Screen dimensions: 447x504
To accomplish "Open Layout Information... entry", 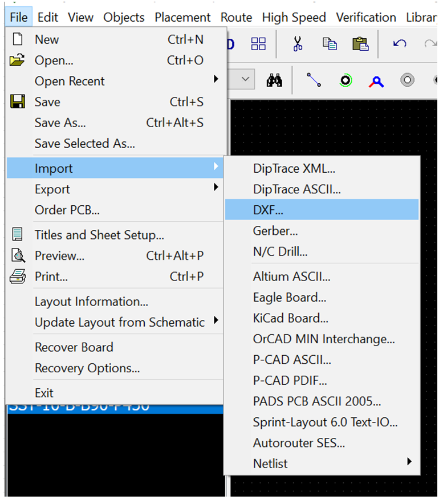I will (x=115, y=302).
